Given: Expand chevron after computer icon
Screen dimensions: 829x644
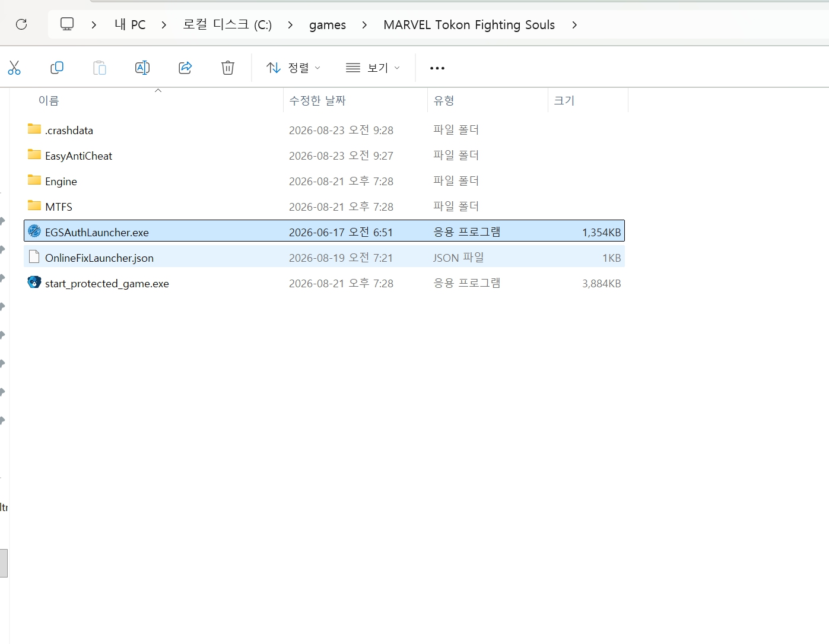Looking at the screenshot, I should pyautogui.click(x=94, y=25).
